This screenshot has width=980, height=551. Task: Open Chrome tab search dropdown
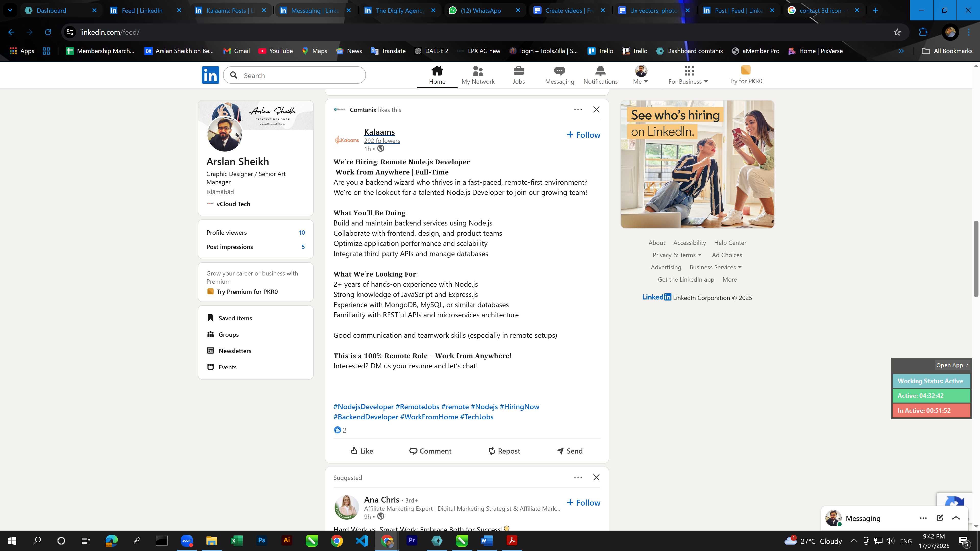click(x=10, y=10)
